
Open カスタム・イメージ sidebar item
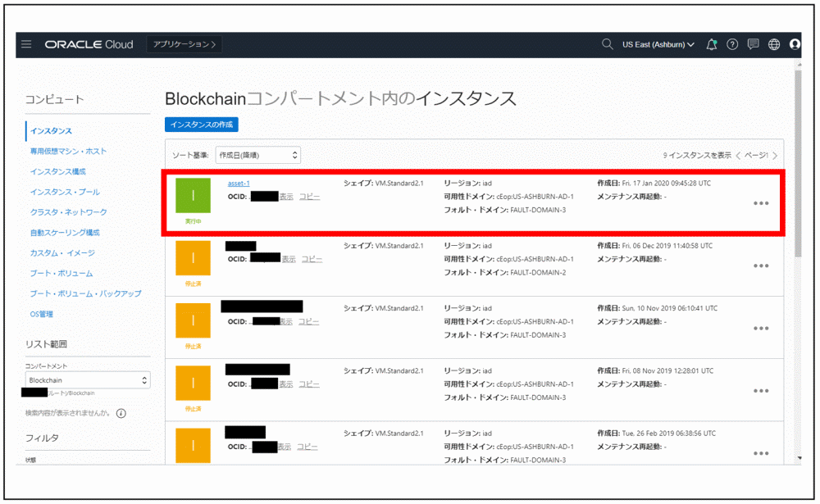pos(62,253)
